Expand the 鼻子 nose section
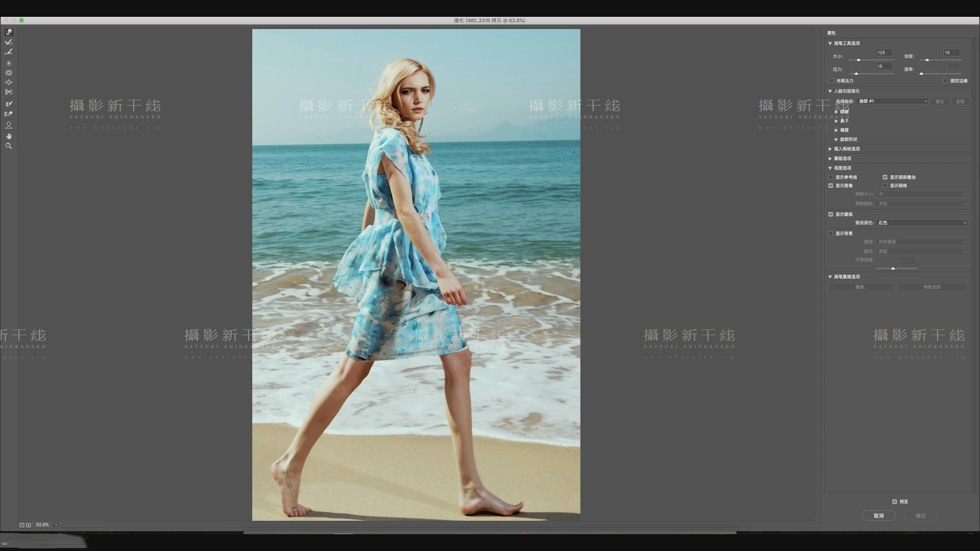The image size is (980, 551). [836, 121]
